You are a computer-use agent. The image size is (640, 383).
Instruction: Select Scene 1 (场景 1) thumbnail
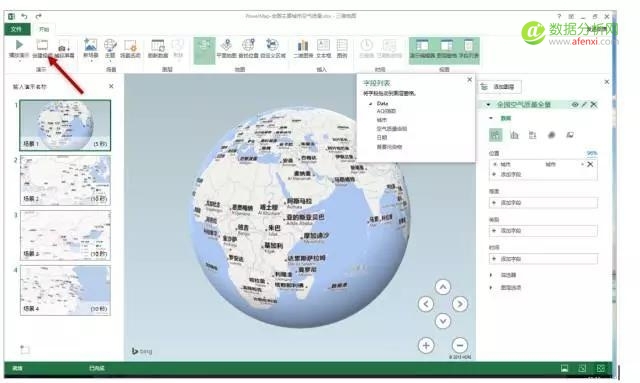pyautogui.click(x=65, y=125)
